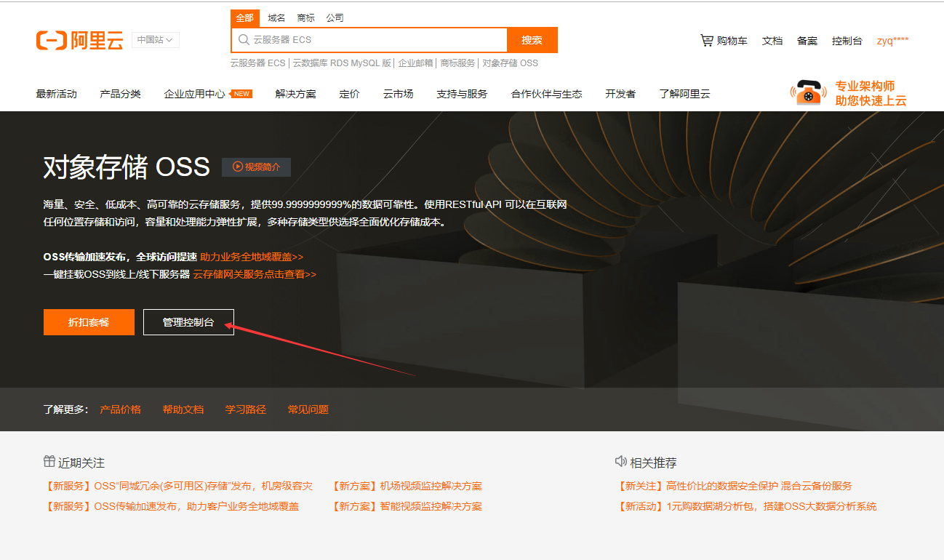Click the speaker icon beside 相关推荐

pyautogui.click(x=621, y=462)
